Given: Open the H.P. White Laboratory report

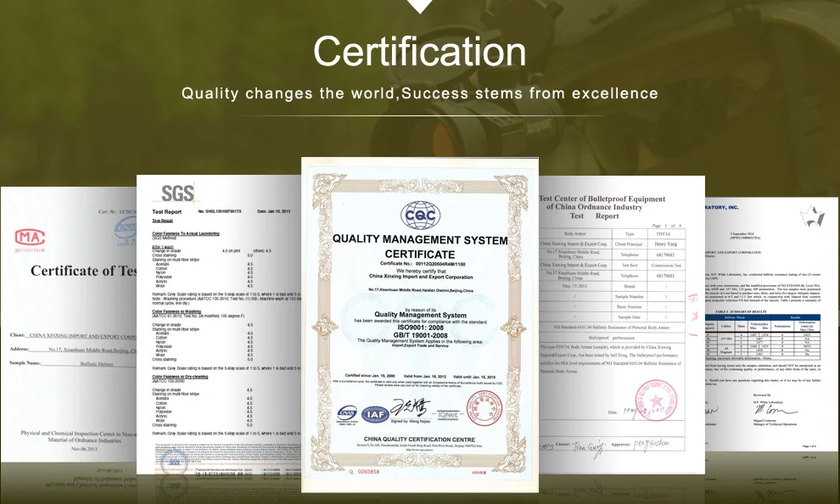Looking at the screenshot, I should 771,325.
